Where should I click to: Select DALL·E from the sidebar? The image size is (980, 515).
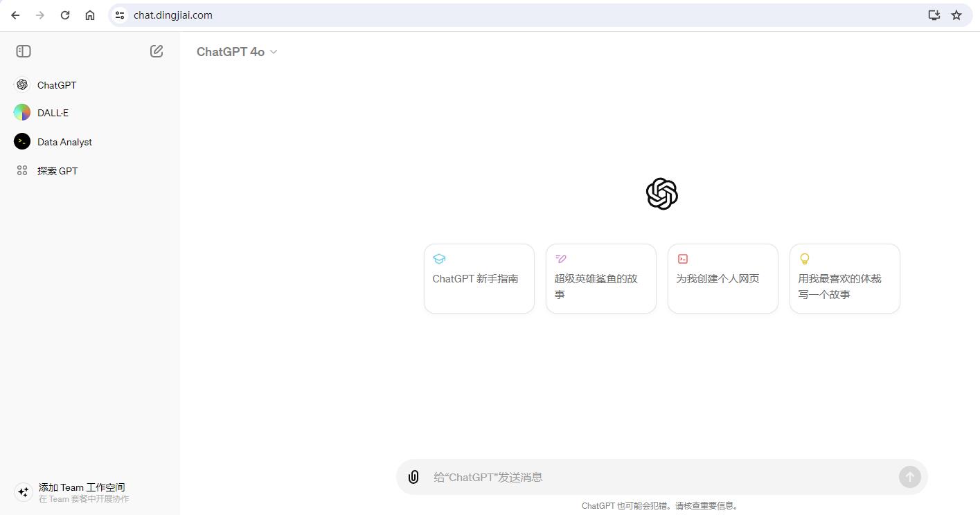coord(53,113)
